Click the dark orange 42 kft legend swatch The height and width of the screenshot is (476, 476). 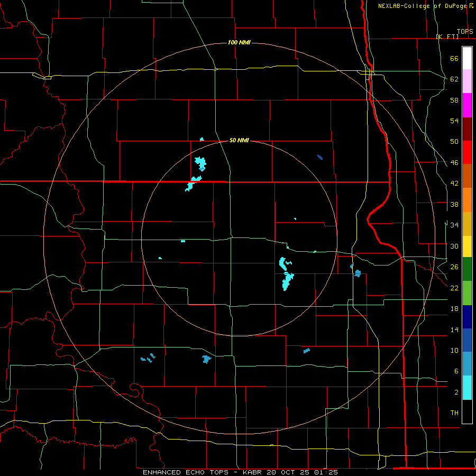(x=467, y=176)
